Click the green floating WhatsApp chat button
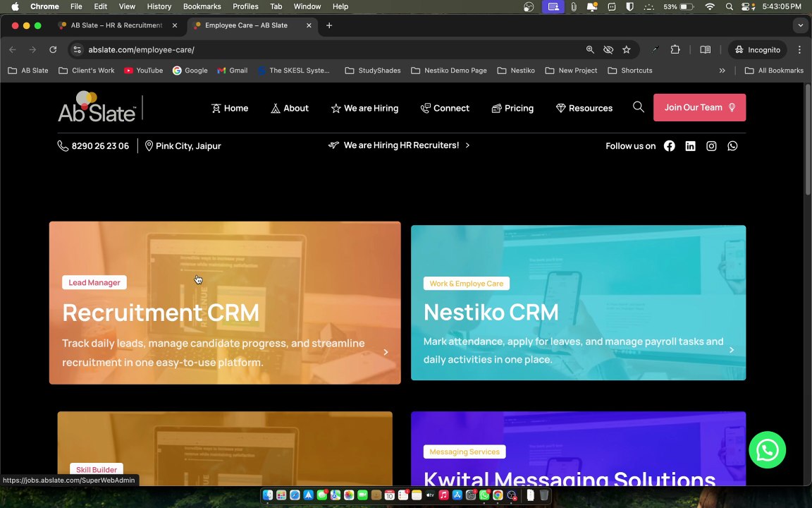The height and width of the screenshot is (508, 812). [767, 449]
